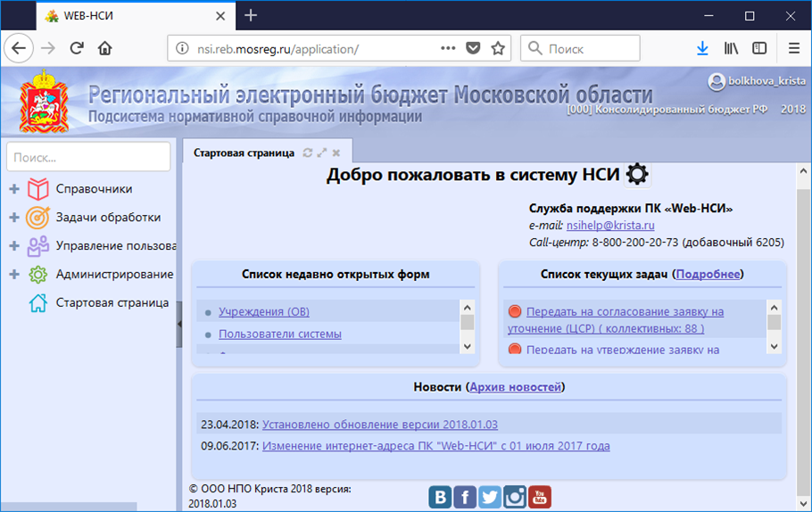Image resolution: width=812 pixels, height=512 pixels.
Task: Click the VK social network icon
Action: (440, 497)
